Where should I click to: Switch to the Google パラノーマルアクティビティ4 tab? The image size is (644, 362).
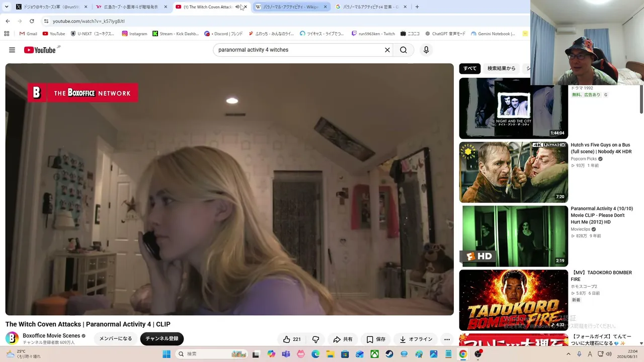point(371,7)
